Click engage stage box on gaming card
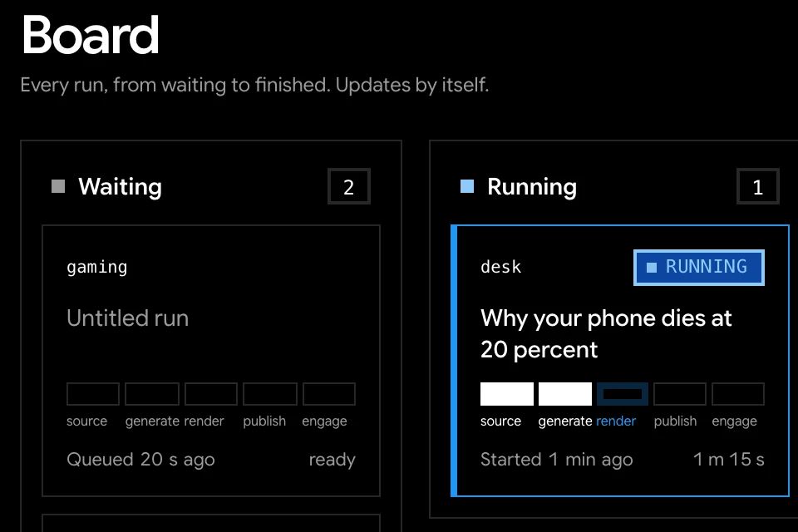The height and width of the screenshot is (532, 798). pos(329,394)
